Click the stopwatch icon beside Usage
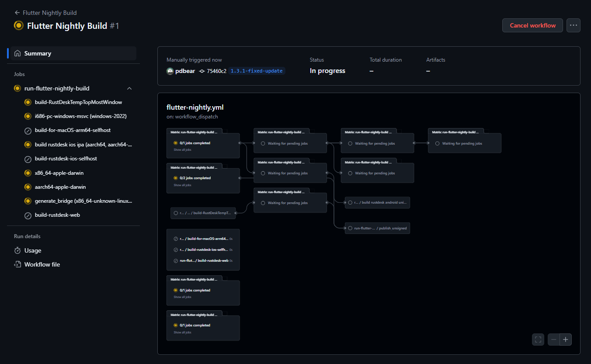Screen dimensions: 591x364 pos(17,250)
